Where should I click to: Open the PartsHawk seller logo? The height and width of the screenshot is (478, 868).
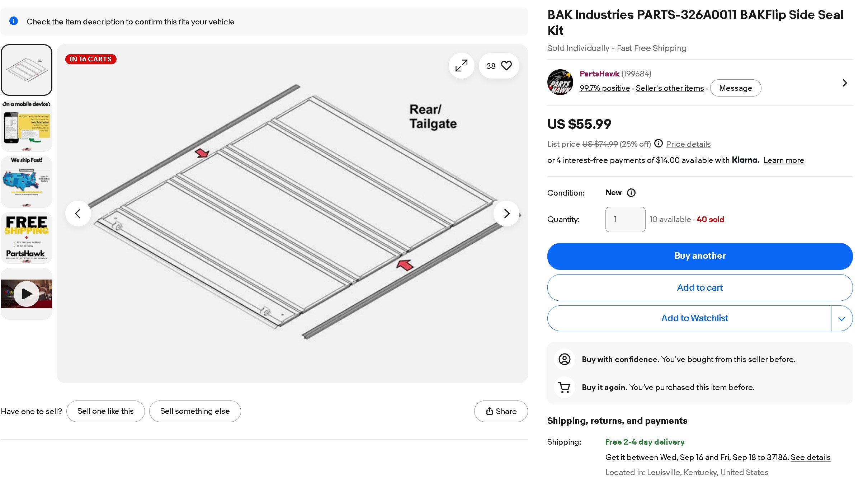(x=560, y=82)
